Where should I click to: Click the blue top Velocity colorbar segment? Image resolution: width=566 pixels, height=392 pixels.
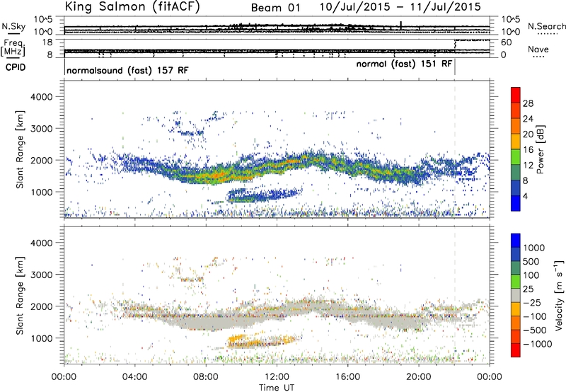coord(516,241)
